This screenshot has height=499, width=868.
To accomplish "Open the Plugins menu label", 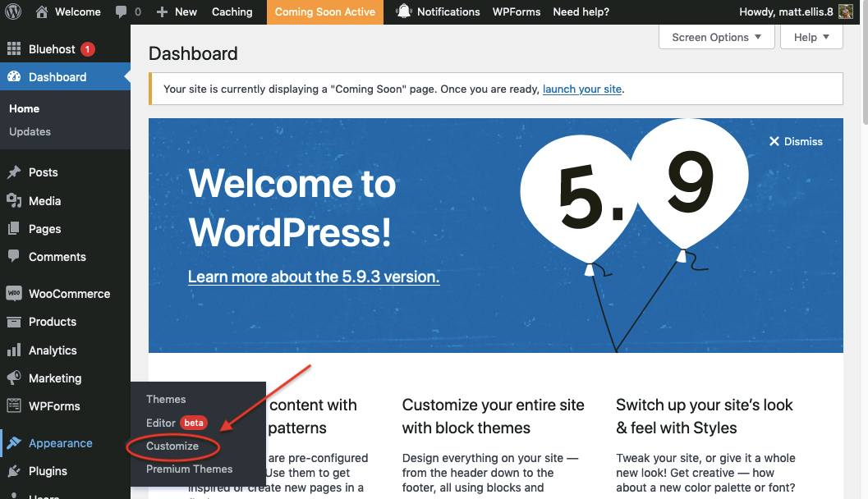I will pos(48,471).
